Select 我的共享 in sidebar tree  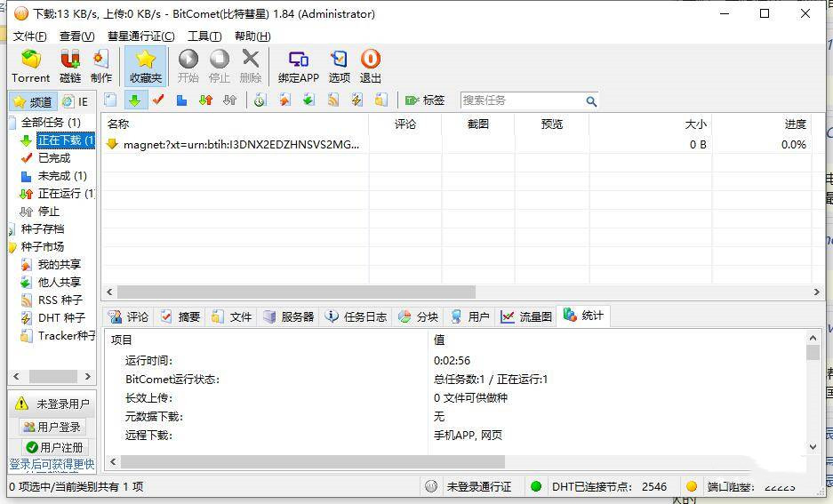59,265
